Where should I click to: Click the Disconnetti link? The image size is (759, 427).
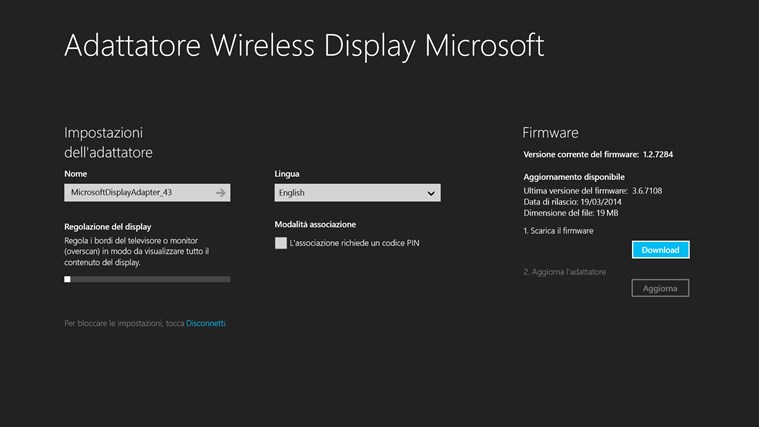[206, 323]
